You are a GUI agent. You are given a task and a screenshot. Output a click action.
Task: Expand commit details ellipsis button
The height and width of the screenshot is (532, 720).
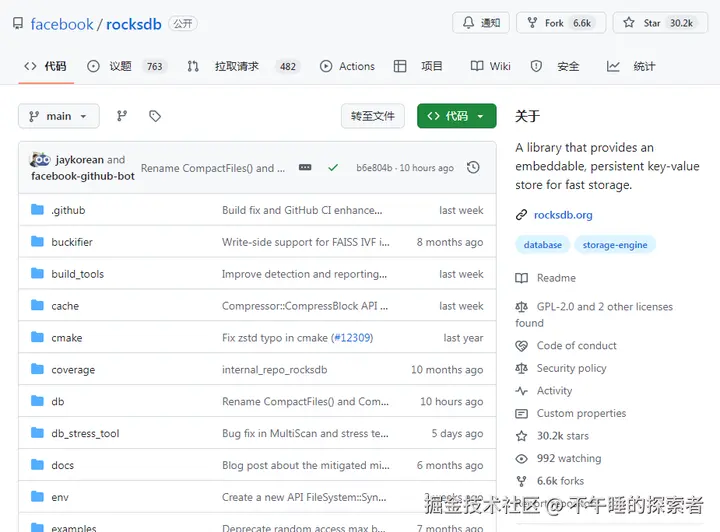305,168
